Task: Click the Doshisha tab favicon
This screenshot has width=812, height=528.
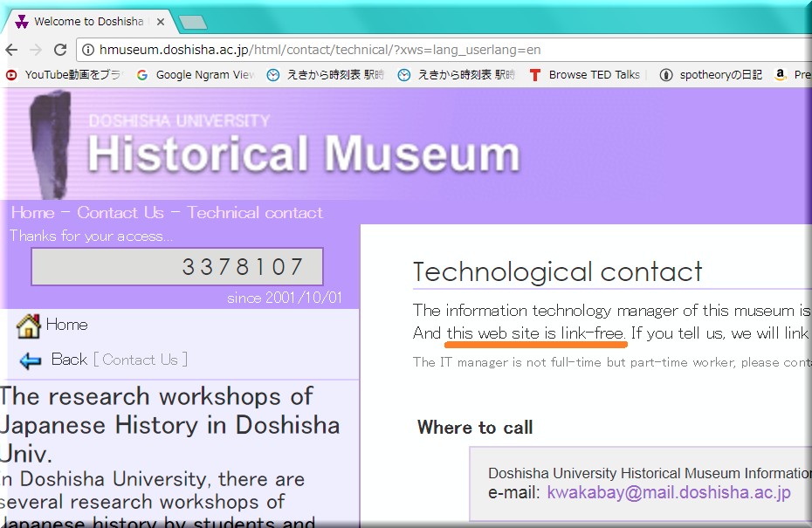Action: (x=22, y=22)
